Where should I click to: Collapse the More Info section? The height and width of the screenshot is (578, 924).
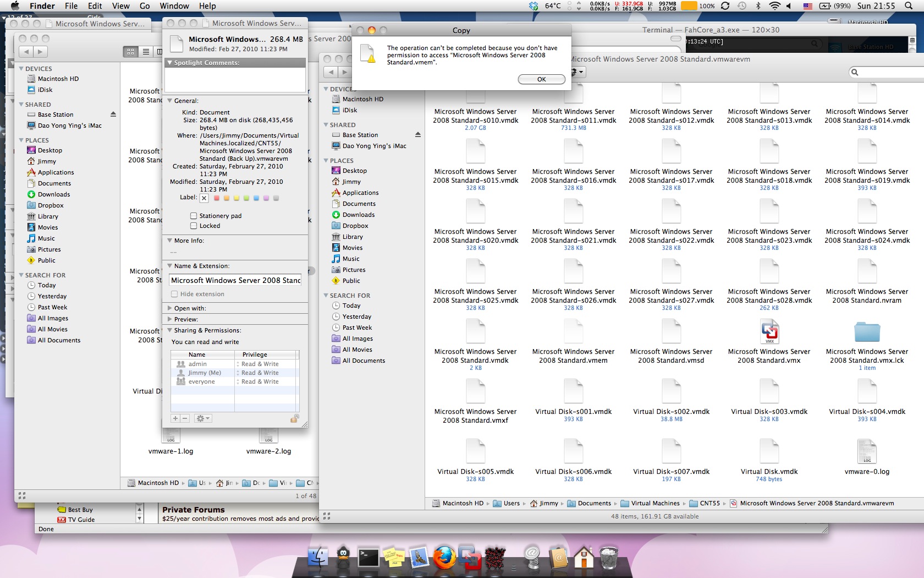click(170, 241)
